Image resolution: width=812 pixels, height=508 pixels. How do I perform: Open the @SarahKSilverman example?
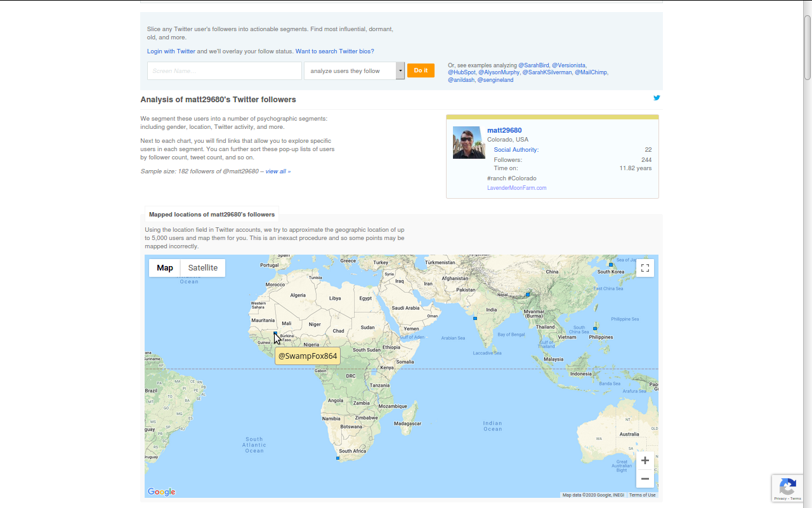pos(547,72)
